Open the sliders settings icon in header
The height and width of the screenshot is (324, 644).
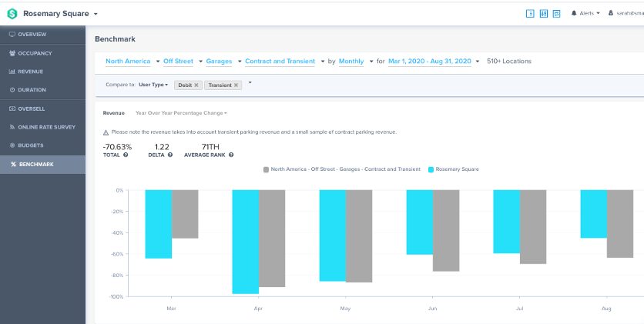pyautogui.click(x=543, y=13)
